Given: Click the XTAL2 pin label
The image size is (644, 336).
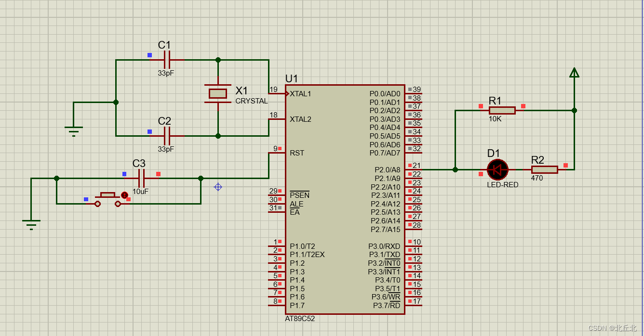Looking at the screenshot, I should click(x=300, y=119).
